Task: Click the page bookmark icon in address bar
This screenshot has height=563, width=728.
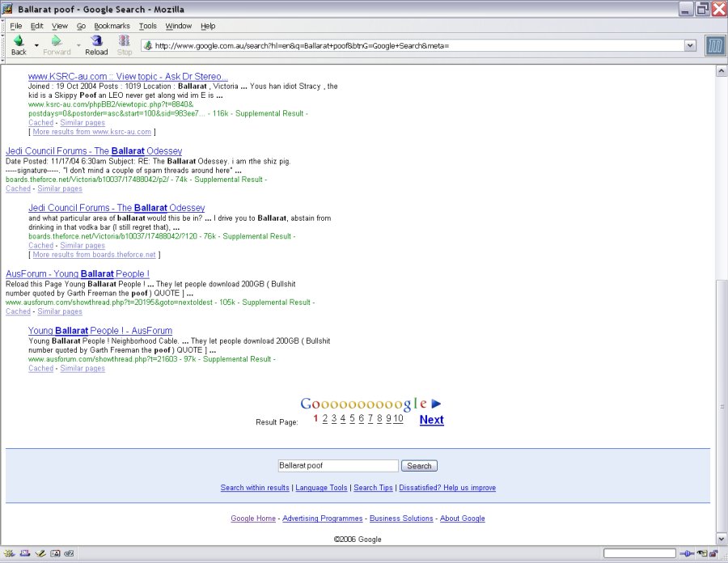Action: tap(148, 45)
